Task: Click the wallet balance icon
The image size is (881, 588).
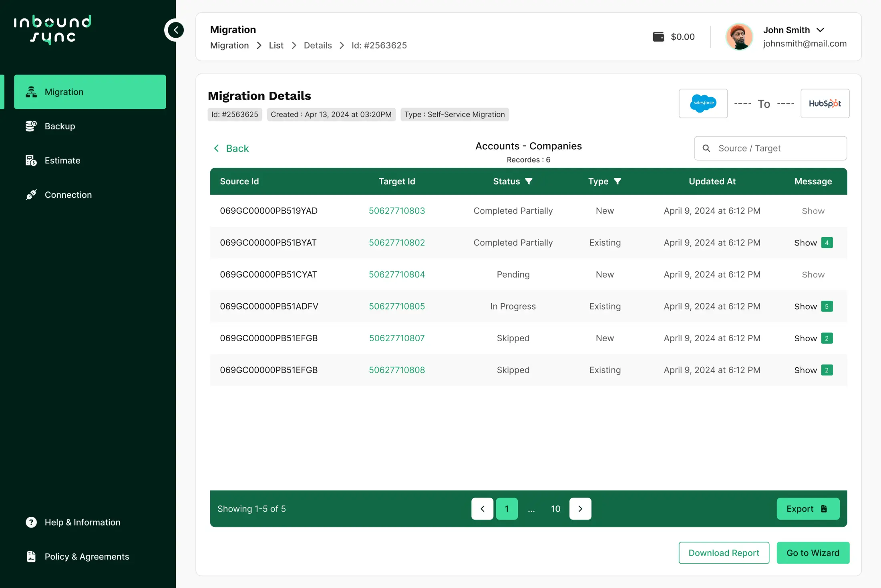Action: pyautogui.click(x=658, y=37)
